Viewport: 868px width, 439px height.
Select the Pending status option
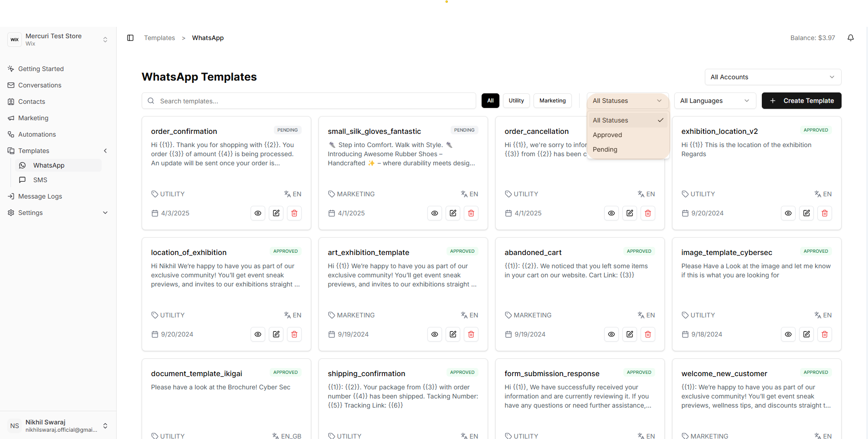pos(605,149)
